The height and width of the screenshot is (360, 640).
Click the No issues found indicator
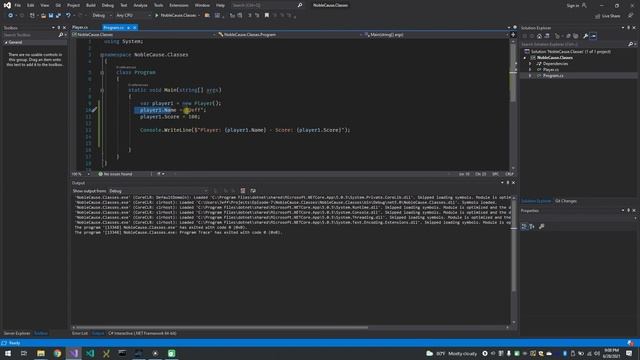(x=116, y=174)
